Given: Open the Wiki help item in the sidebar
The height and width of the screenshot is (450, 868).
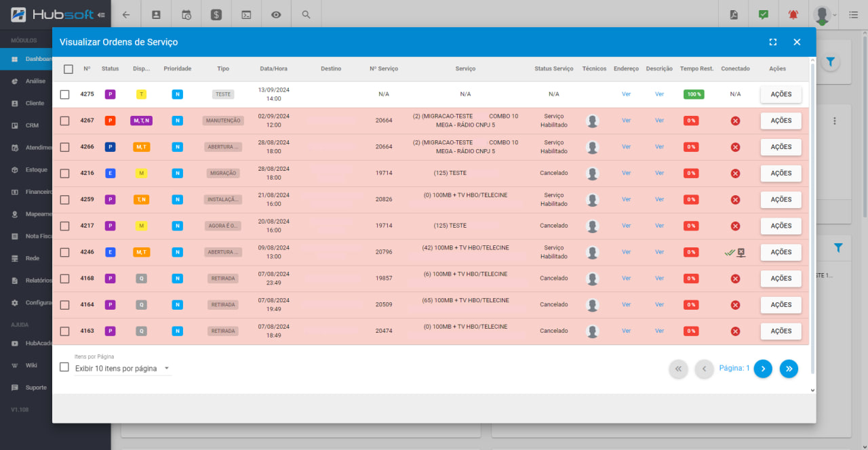Looking at the screenshot, I should point(27,365).
